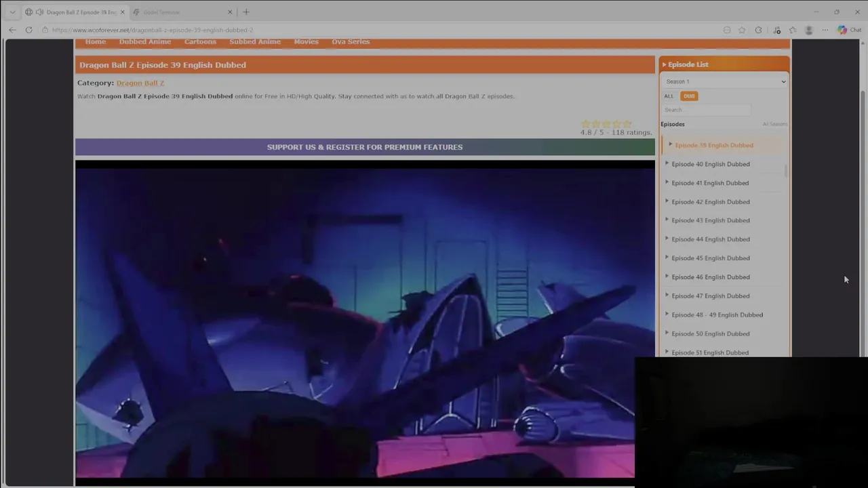The height and width of the screenshot is (488, 868).
Task: Click the All Seasons link
Action: tap(774, 124)
